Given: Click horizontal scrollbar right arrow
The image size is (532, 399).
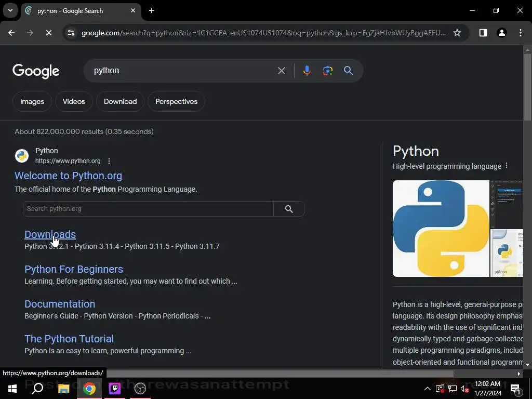Looking at the screenshot, I should pos(519,374).
